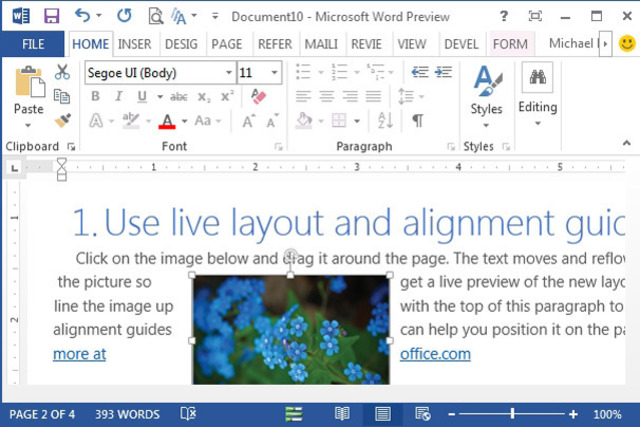Open the FILE tab

coord(33,44)
